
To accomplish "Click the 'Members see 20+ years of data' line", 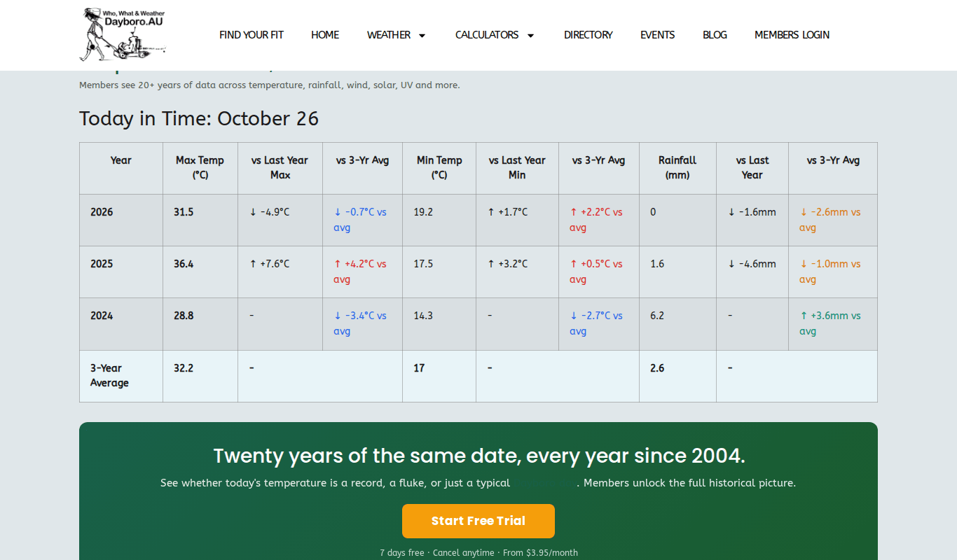I will [x=270, y=85].
